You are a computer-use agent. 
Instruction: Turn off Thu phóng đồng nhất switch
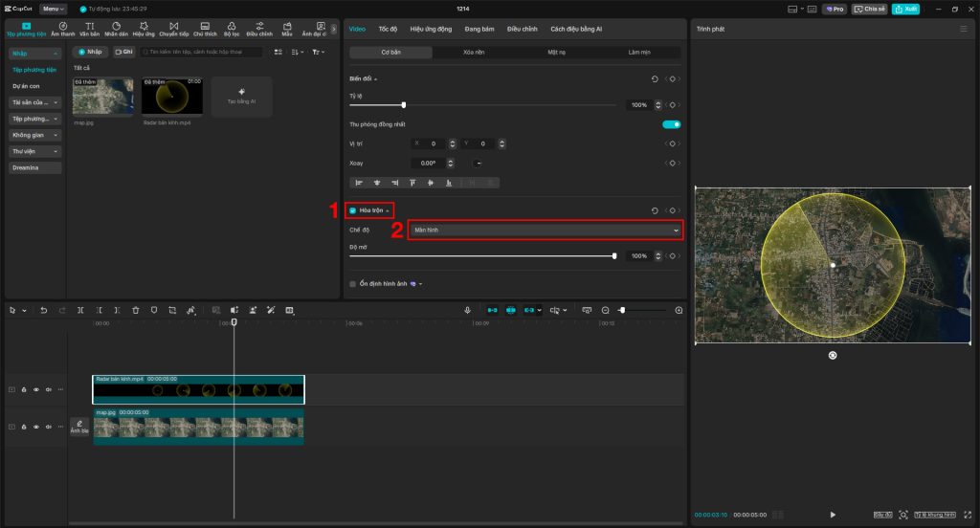click(671, 124)
